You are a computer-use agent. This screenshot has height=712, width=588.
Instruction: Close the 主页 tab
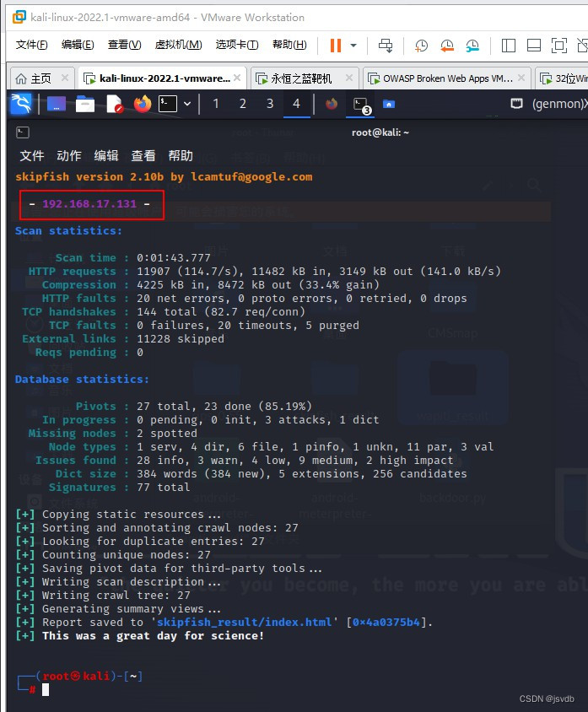pos(65,78)
